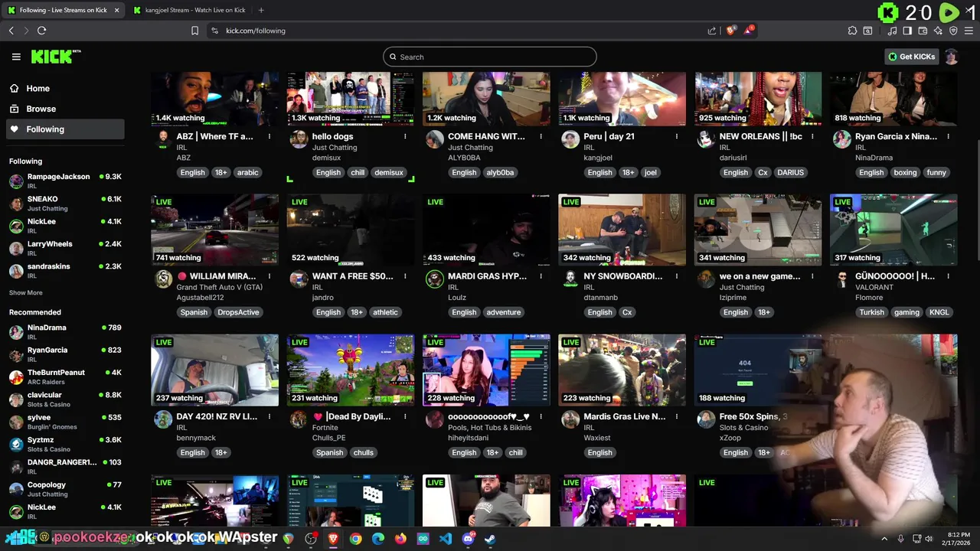Expand Show More in Following list
This screenshot has height=551, width=980.
tap(26, 292)
